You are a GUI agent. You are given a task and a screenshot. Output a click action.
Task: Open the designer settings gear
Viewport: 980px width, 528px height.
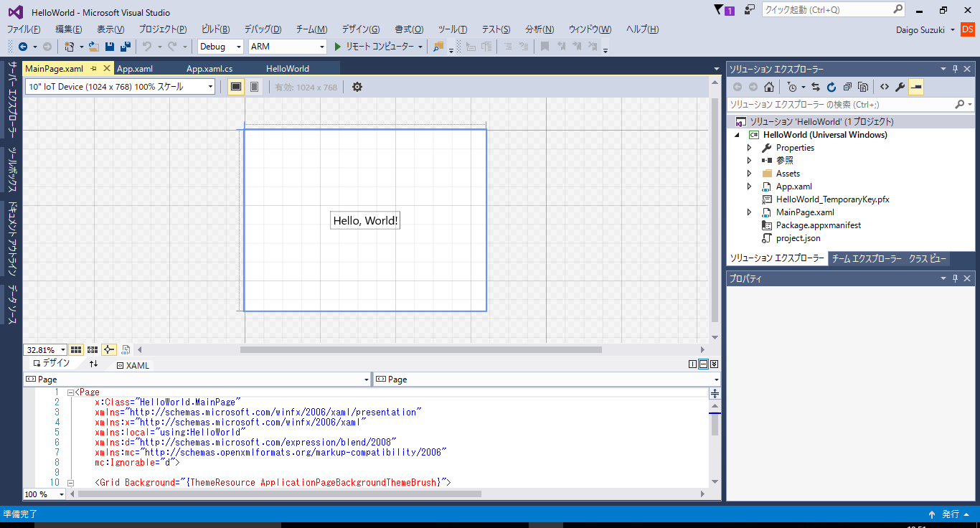[357, 86]
